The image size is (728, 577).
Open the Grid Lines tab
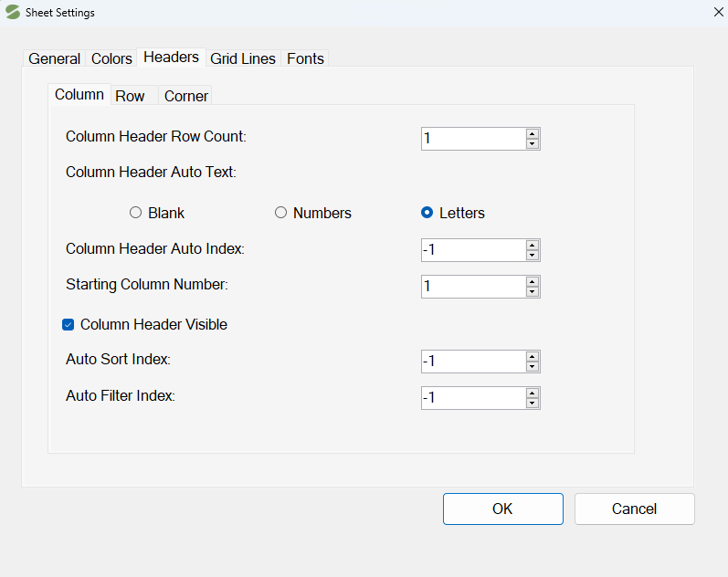point(243,58)
